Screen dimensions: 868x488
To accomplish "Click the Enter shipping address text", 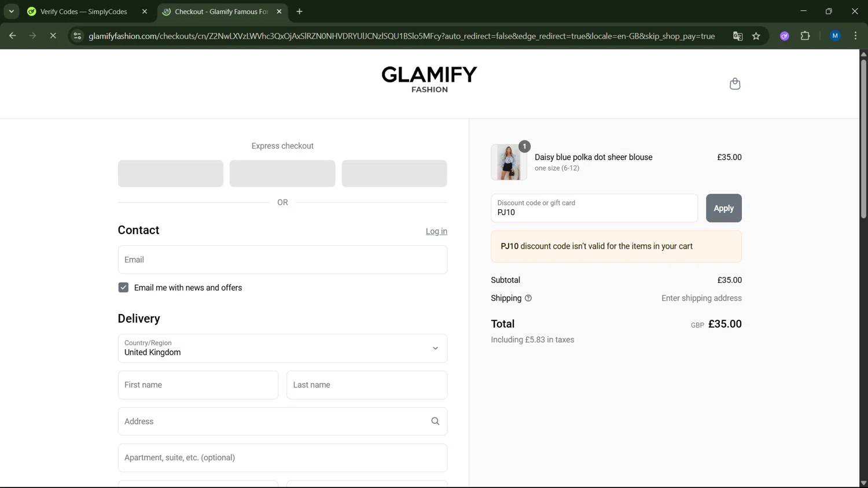I will [701, 298].
